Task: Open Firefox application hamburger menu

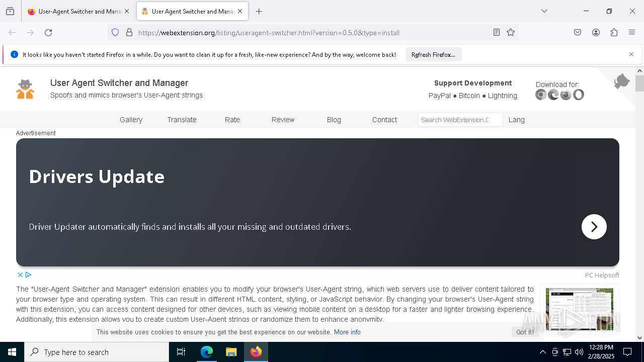Action: click(x=632, y=33)
